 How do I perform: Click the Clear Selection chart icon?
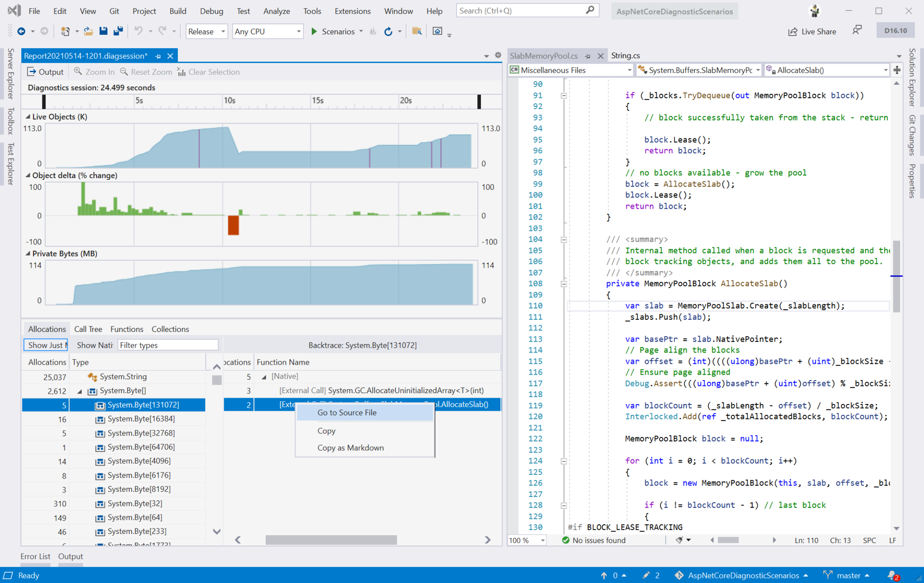point(181,71)
